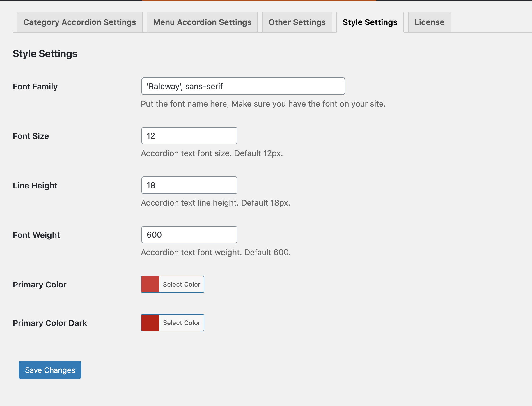Click Select Color next to Primary Color
The width and height of the screenshot is (532, 406).
pos(181,284)
